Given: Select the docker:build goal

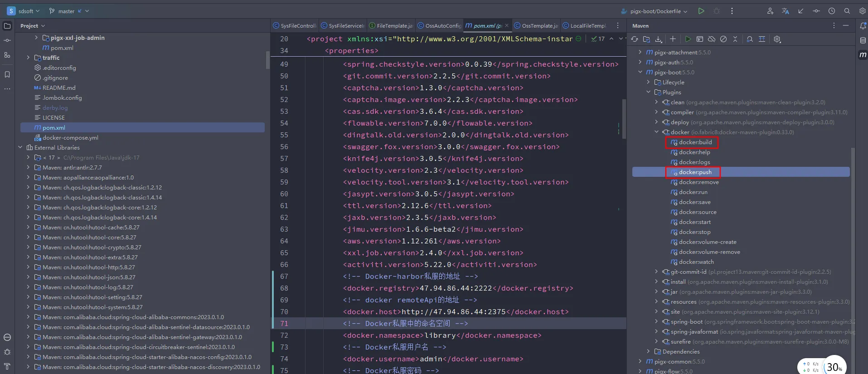Looking at the screenshot, I should [695, 142].
